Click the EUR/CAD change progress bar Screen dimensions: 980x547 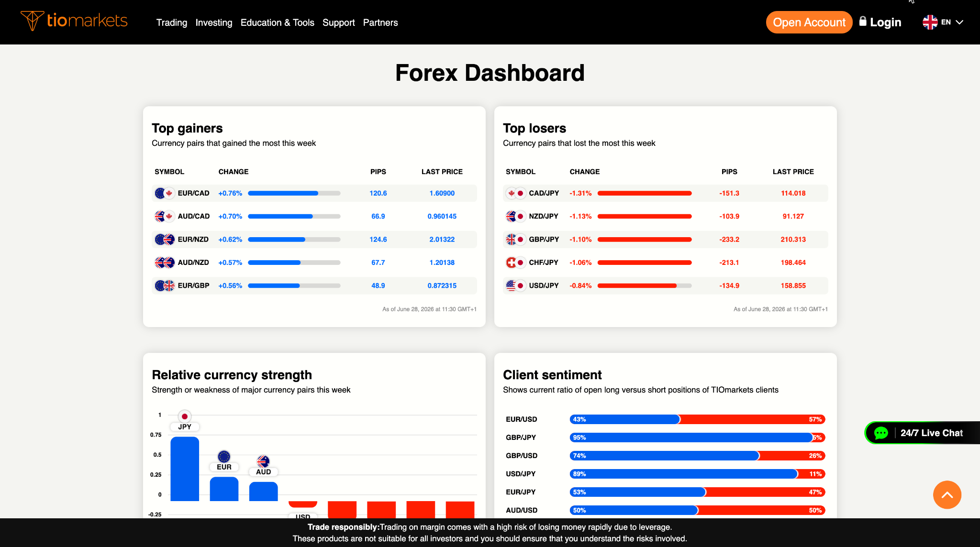[x=294, y=193]
